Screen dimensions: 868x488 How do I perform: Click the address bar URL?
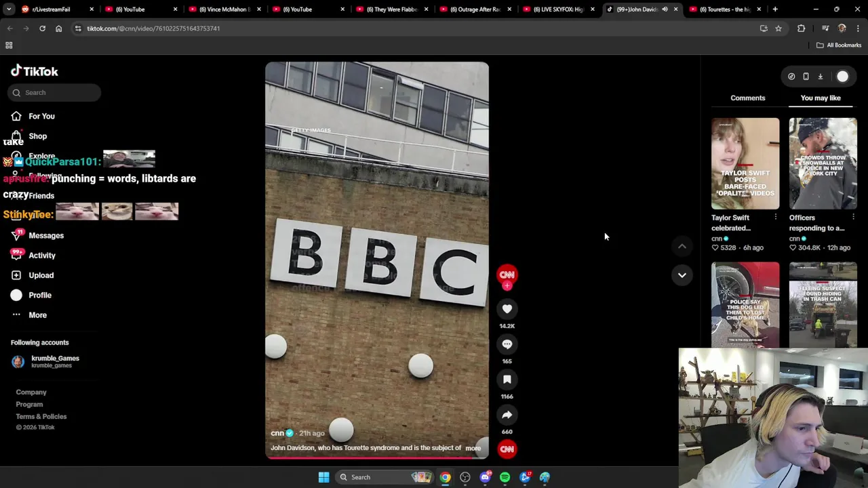153,28
